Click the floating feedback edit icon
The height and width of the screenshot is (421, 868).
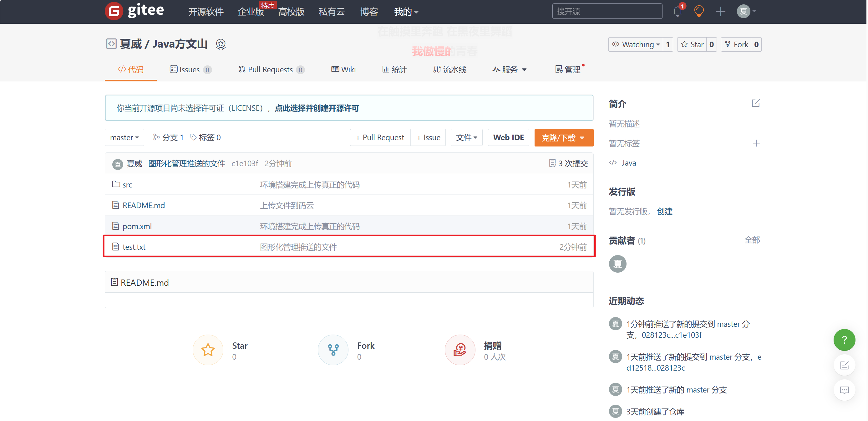pyautogui.click(x=844, y=365)
